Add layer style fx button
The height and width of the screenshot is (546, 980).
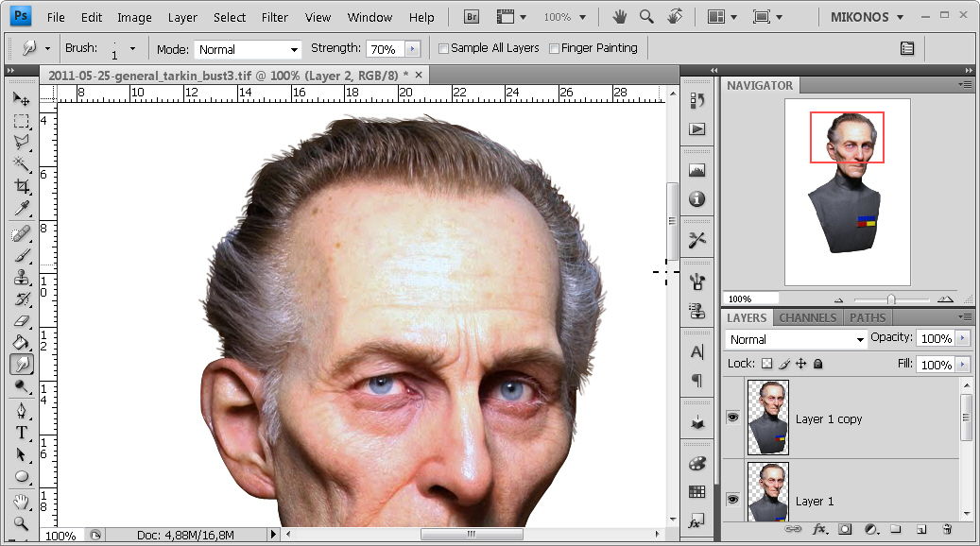tap(820, 530)
